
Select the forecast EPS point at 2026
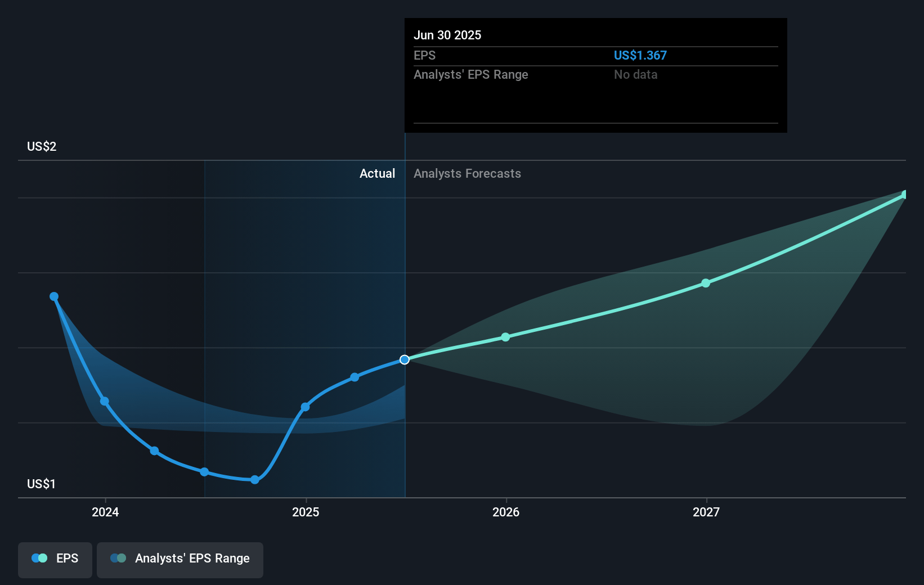(x=505, y=337)
